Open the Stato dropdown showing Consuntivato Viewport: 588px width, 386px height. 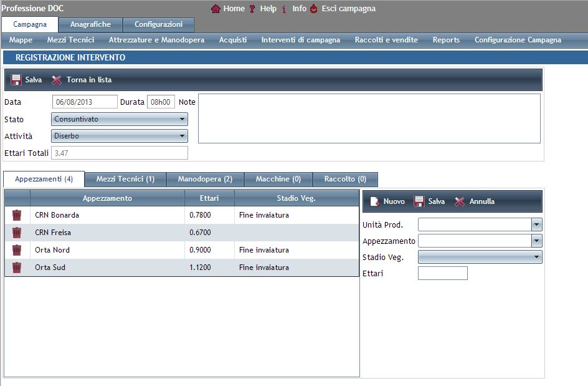pyautogui.click(x=120, y=119)
